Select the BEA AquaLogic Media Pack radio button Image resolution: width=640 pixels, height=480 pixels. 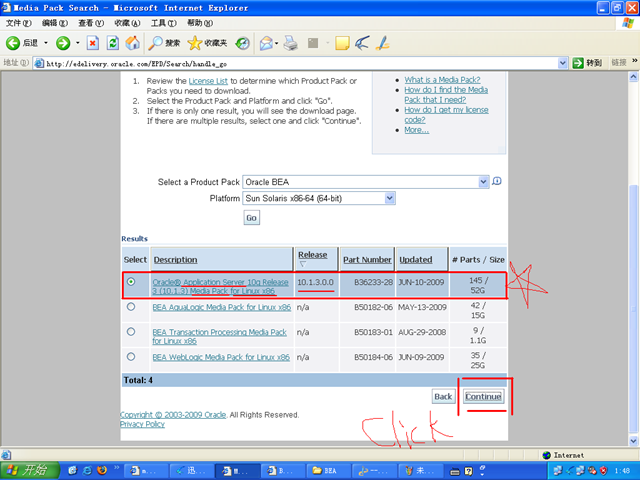click(131, 308)
